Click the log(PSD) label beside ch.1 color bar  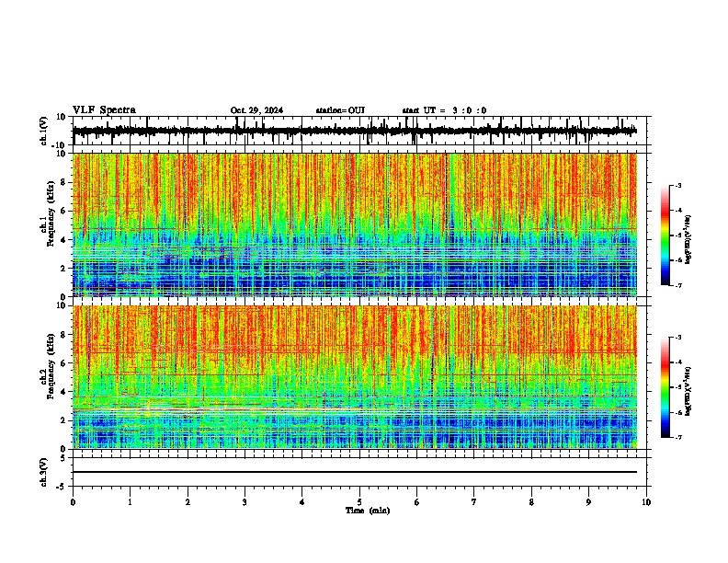tap(688, 240)
